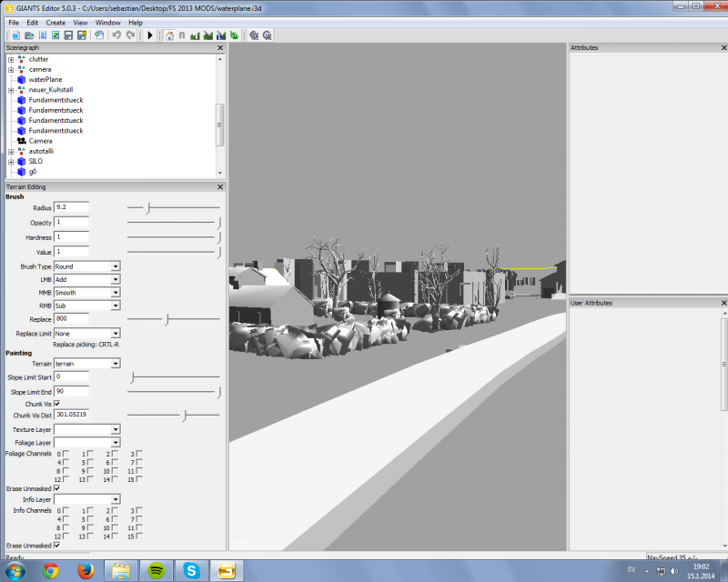Open the Help menu
The image size is (728, 582).
pyautogui.click(x=136, y=23)
